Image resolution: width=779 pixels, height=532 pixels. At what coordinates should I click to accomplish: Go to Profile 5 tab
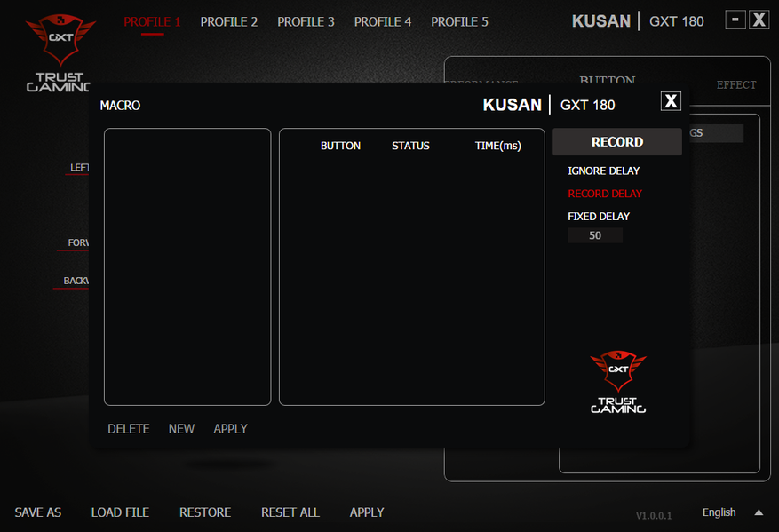click(x=459, y=22)
